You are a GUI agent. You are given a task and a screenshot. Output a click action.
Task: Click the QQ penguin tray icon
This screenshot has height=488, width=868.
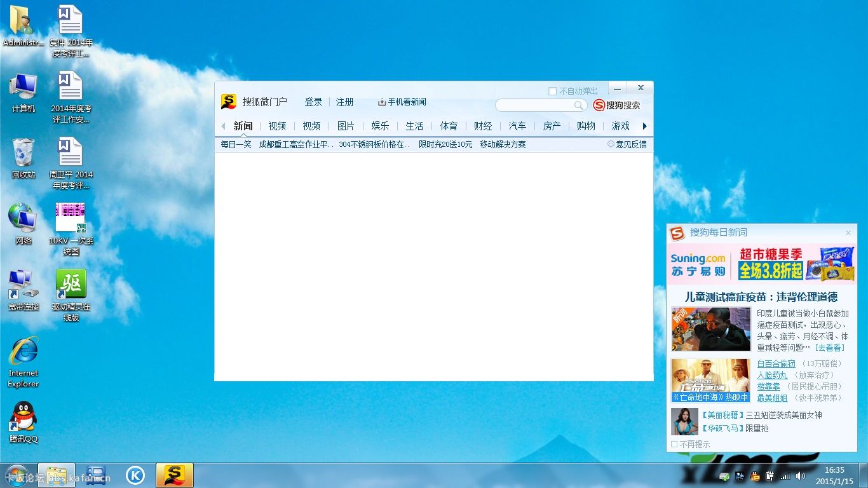[x=755, y=476]
